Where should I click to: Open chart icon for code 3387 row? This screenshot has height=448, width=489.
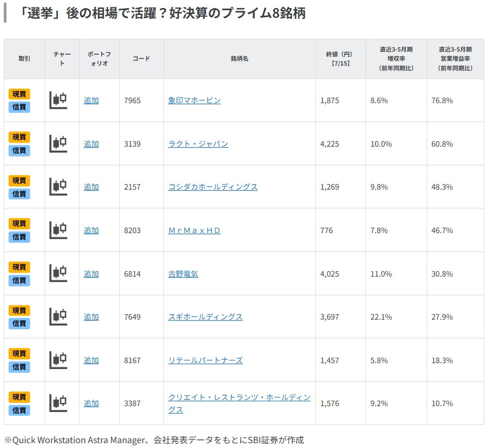click(x=59, y=403)
